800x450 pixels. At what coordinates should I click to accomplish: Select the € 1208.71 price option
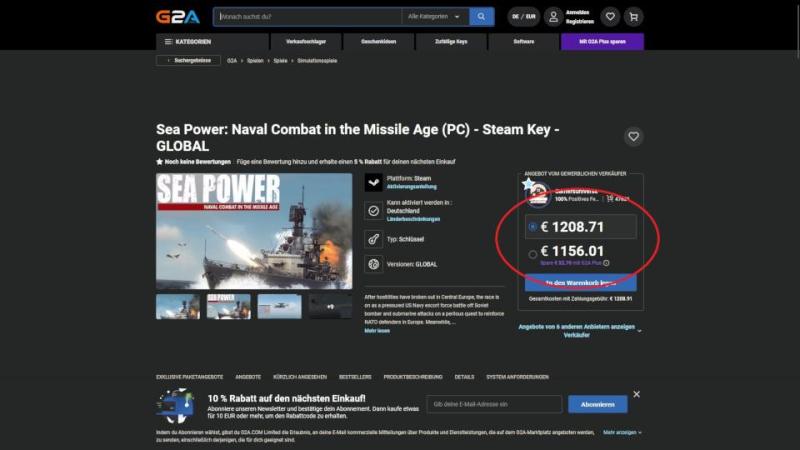click(581, 227)
